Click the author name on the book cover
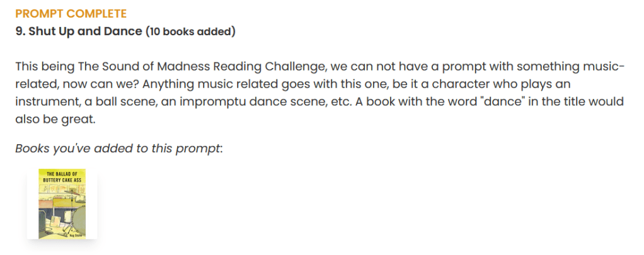The image size is (644, 255). (x=79, y=235)
